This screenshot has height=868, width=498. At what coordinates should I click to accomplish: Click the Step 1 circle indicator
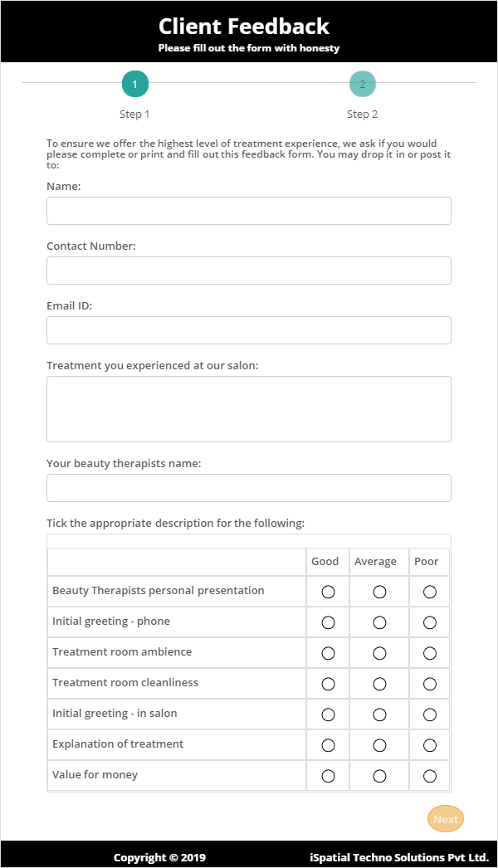pos(135,84)
